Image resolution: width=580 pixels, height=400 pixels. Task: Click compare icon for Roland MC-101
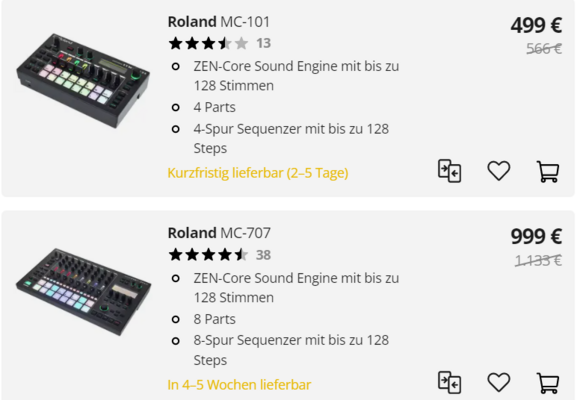click(x=449, y=171)
